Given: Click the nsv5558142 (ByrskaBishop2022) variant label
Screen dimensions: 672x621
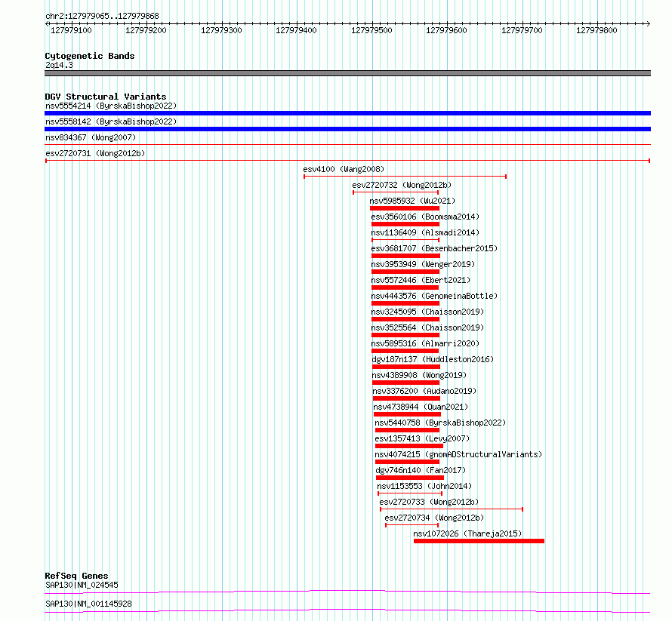Looking at the screenshot, I should 111,121.
